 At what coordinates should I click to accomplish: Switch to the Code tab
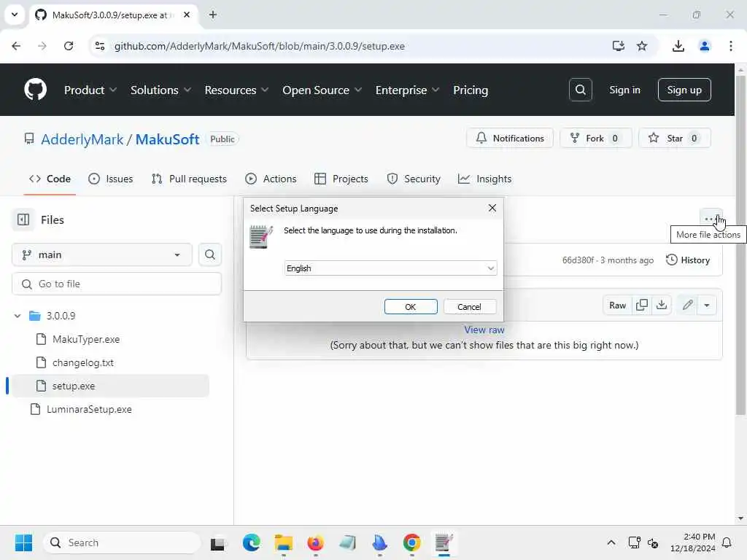click(x=50, y=179)
